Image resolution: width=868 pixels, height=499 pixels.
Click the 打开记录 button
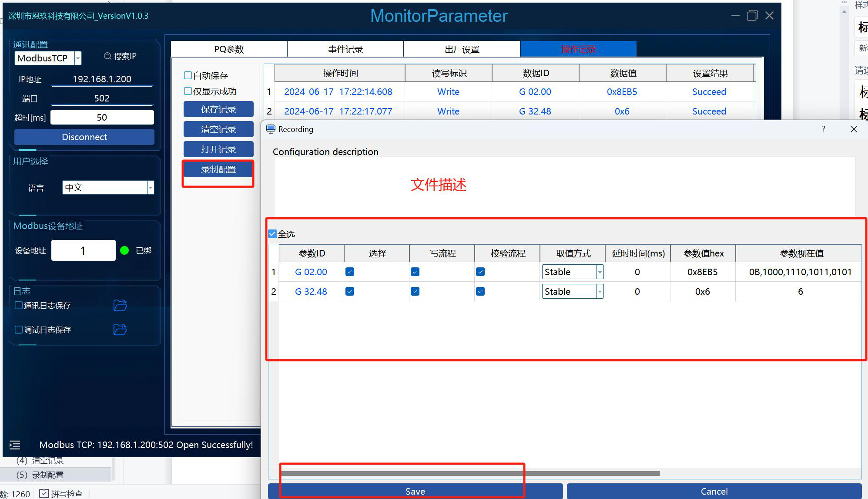(218, 149)
